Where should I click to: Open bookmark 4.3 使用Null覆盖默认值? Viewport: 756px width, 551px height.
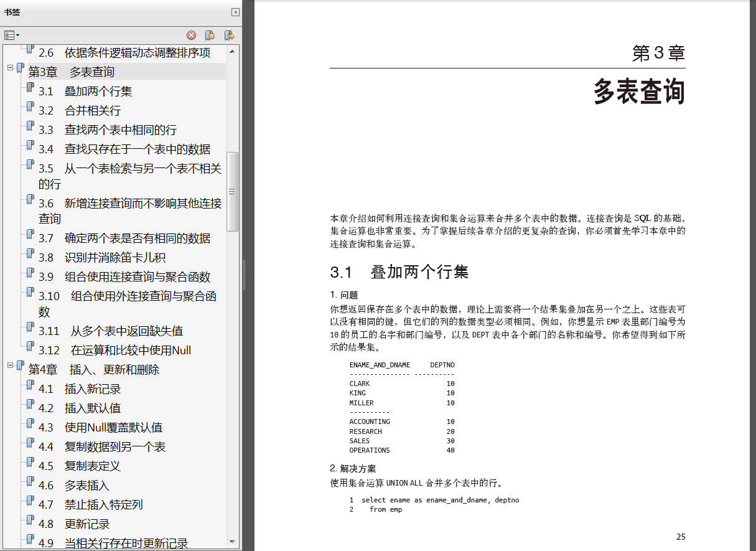[100, 428]
